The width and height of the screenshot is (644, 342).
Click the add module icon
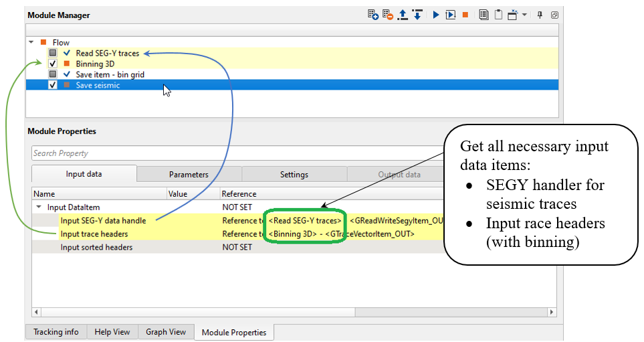(373, 15)
